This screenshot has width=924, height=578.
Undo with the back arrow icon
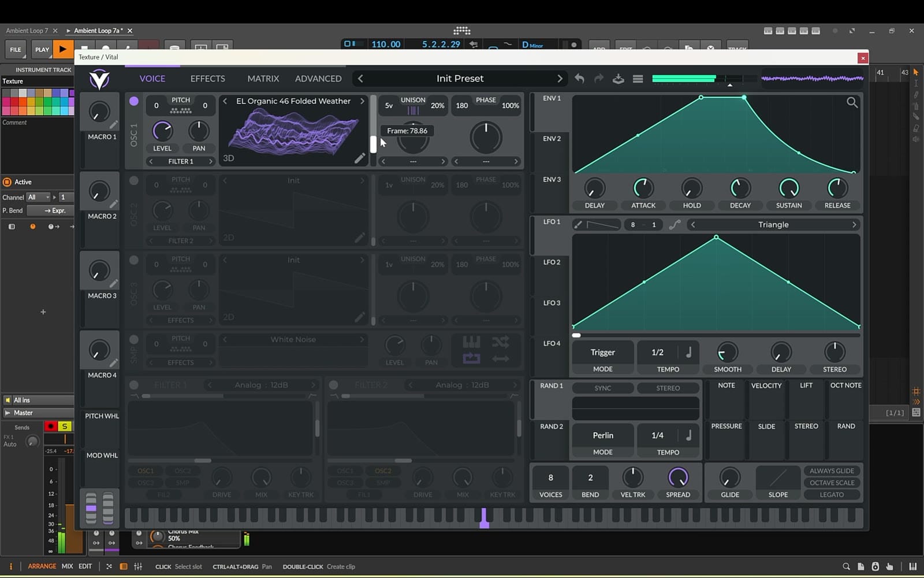point(579,78)
